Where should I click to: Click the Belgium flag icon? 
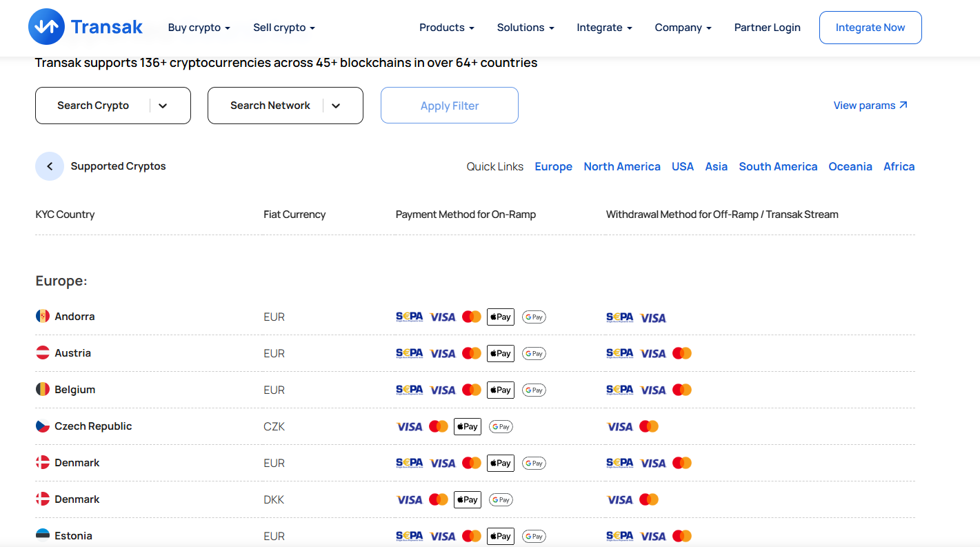point(43,389)
